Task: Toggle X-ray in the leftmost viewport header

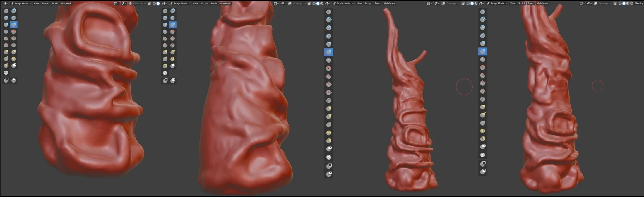Action: tap(149, 4)
